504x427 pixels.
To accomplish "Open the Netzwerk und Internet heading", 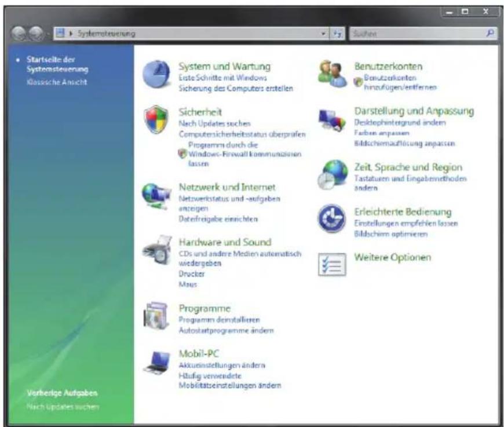I will (x=227, y=187).
